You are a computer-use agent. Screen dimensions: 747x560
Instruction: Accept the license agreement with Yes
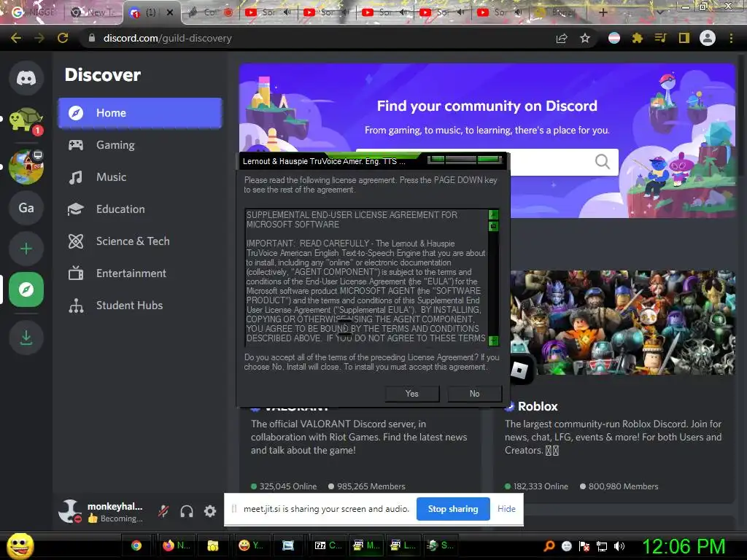click(412, 393)
